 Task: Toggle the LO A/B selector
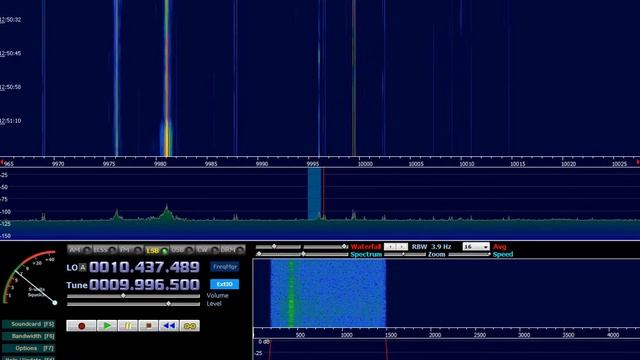coord(83,268)
